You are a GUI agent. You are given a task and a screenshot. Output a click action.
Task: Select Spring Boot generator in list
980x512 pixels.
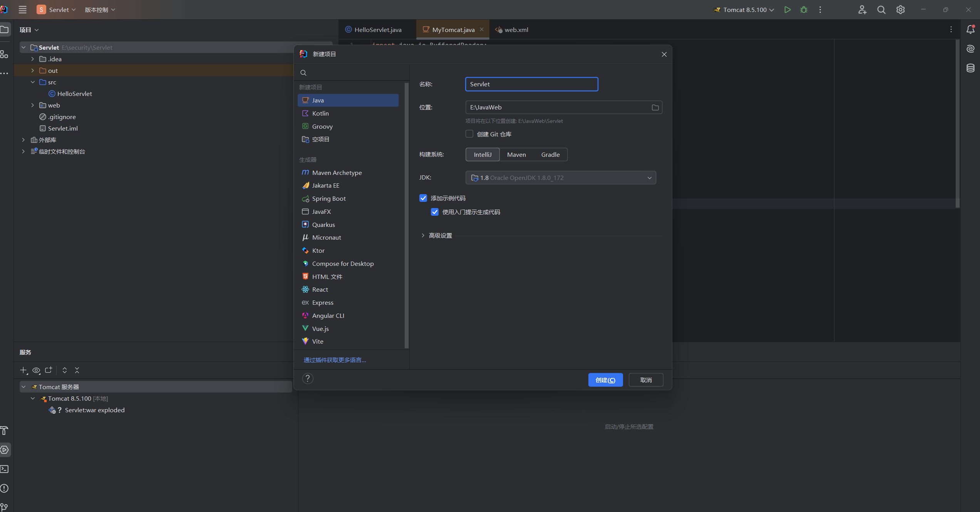328,198
